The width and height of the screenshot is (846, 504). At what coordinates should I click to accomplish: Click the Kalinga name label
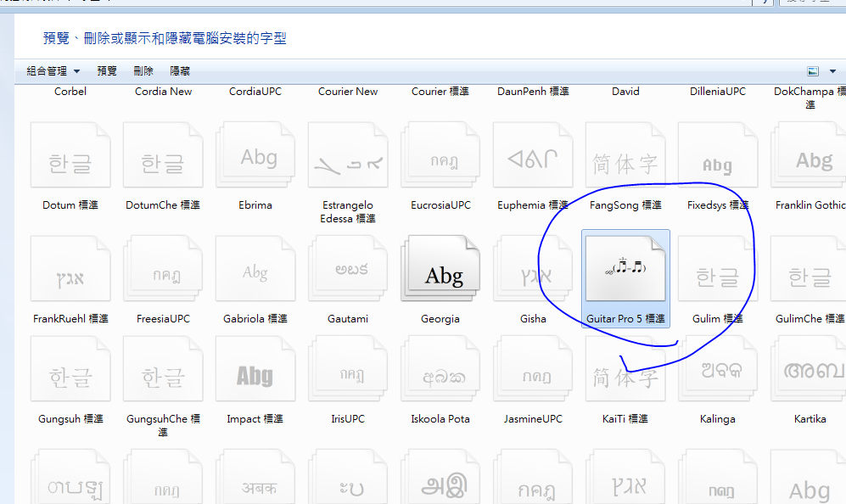click(x=718, y=419)
